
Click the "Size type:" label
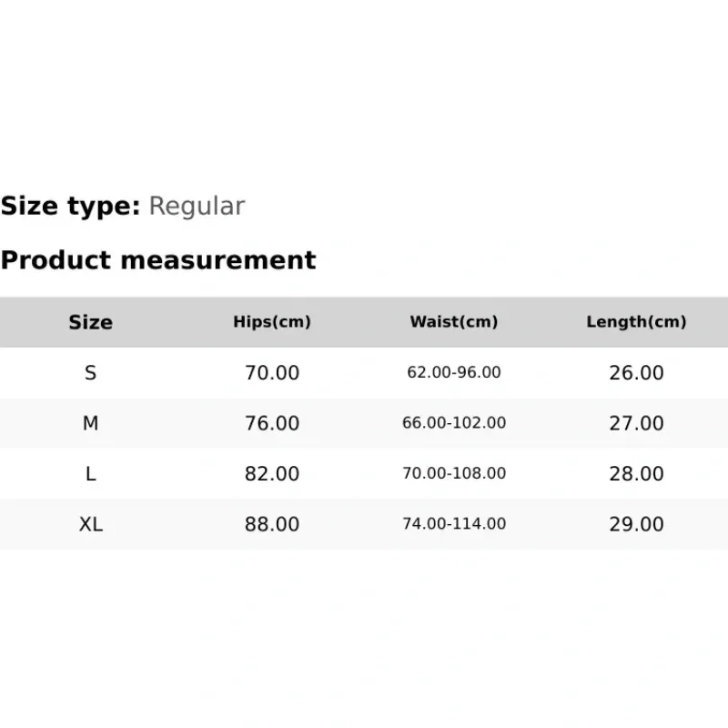70,207
